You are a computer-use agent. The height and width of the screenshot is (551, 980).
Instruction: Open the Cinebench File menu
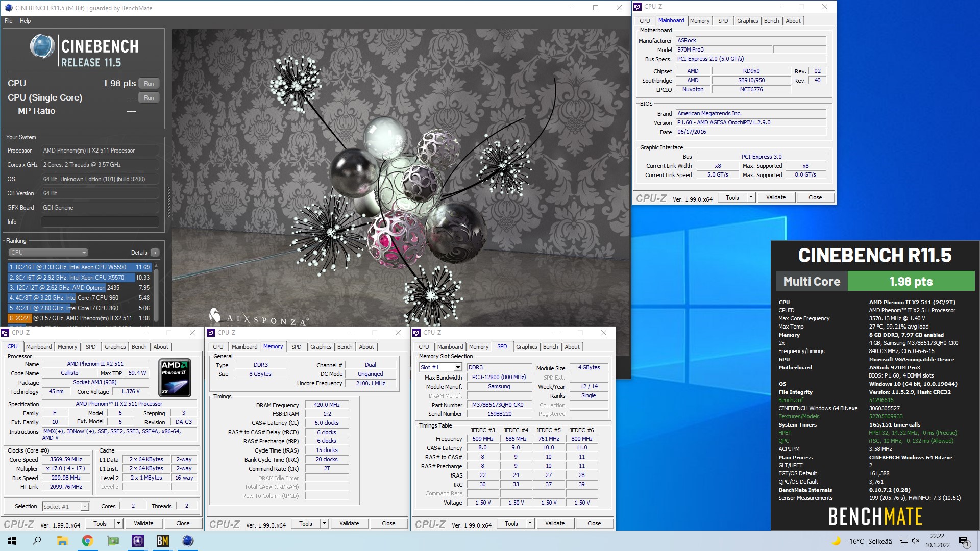tap(9, 21)
